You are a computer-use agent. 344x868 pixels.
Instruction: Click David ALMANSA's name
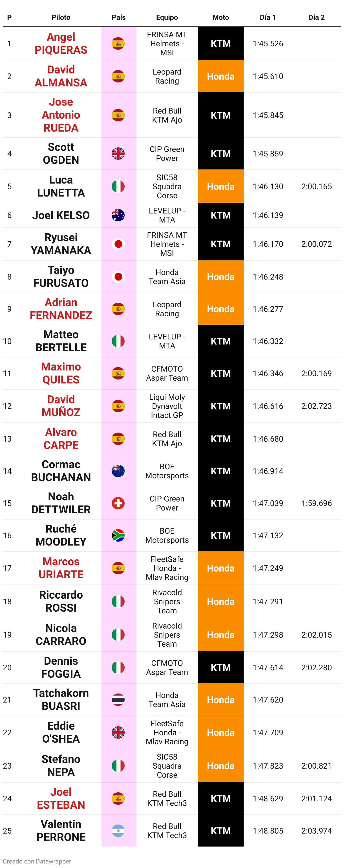(61, 76)
